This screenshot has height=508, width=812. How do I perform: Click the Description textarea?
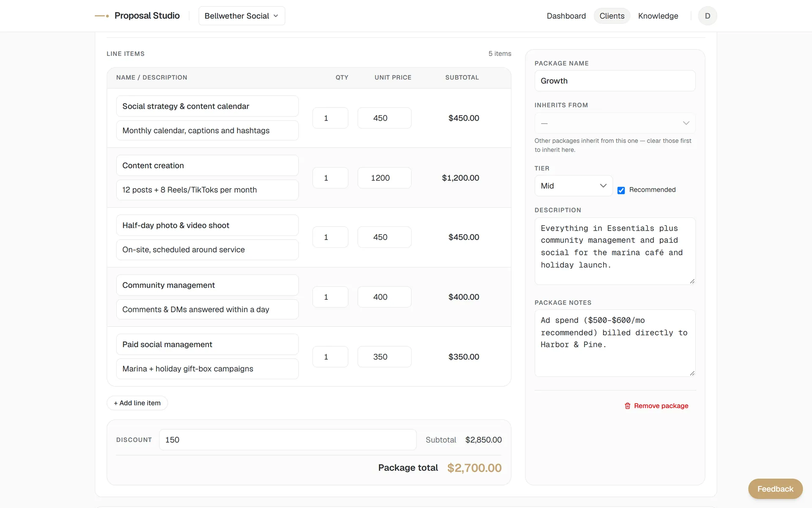coord(615,251)
